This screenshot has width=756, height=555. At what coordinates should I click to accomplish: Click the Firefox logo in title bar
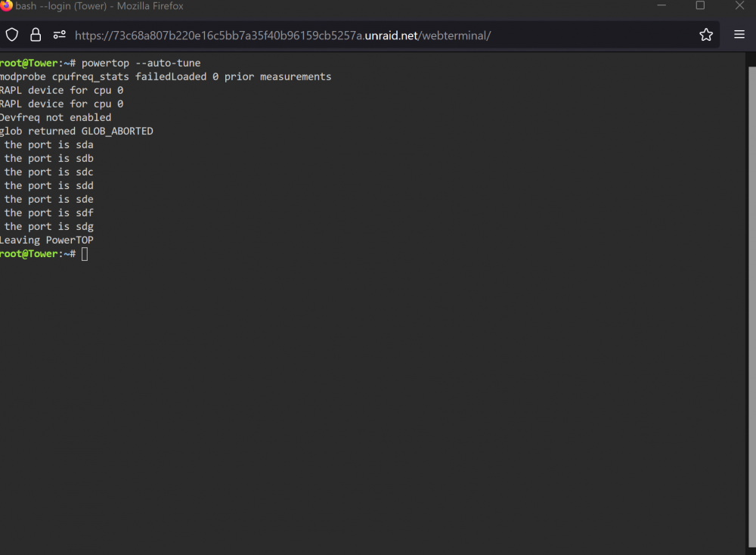pos(6,5)
